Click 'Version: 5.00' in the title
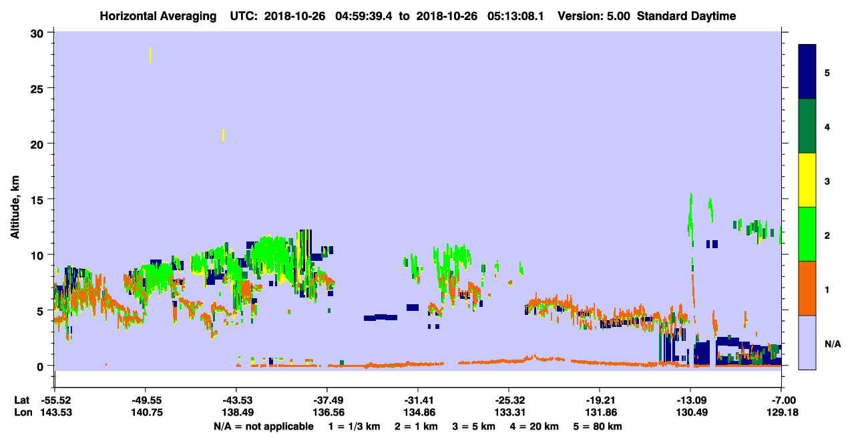The height and width of the screenshot is (445, 868). coord(594,16)
